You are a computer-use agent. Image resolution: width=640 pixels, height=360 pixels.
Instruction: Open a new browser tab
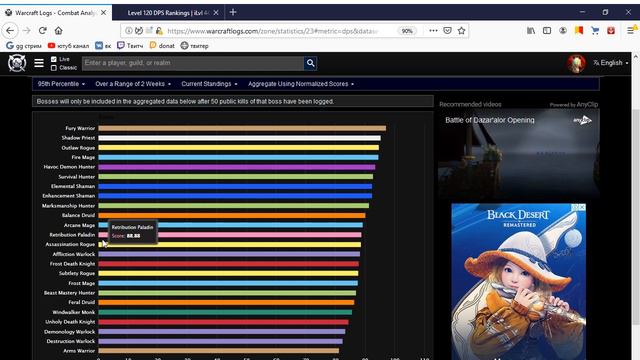tap(233, 12)
